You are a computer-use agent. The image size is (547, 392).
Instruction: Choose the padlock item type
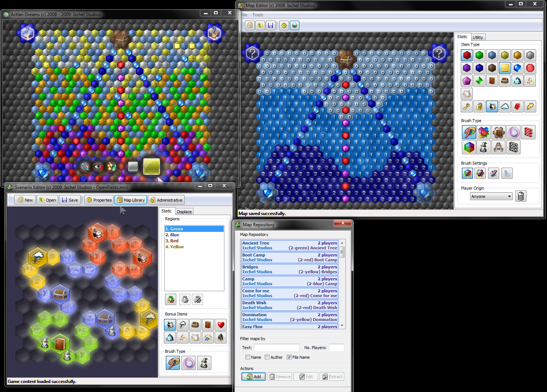pyautogui.click(x=479, y=106)
